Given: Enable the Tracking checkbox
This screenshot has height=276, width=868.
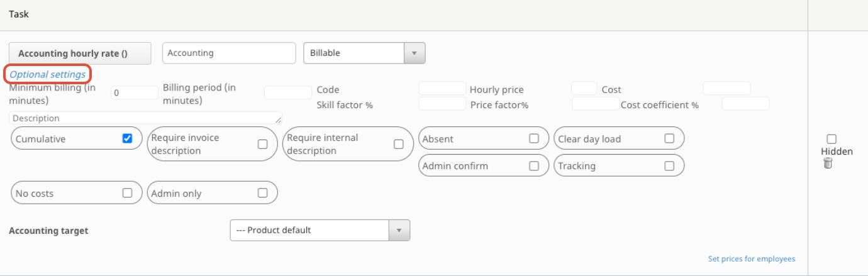Looking at the screenshot, I should (669, 166).
